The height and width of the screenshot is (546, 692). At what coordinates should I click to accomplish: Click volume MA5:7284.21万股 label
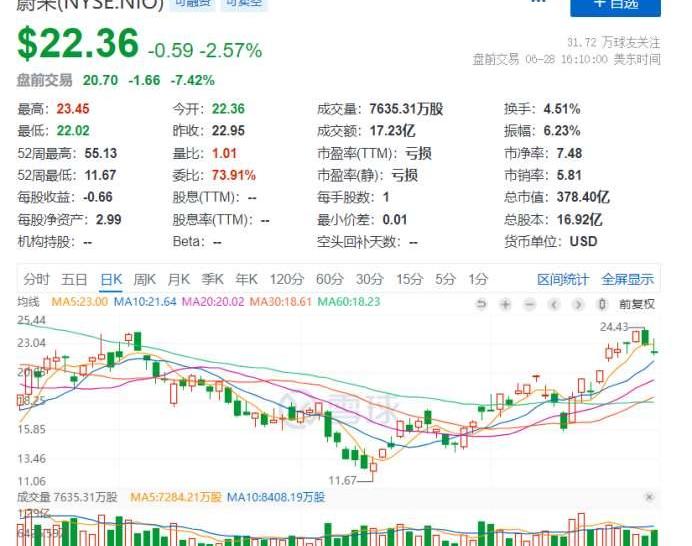(176, 497)
